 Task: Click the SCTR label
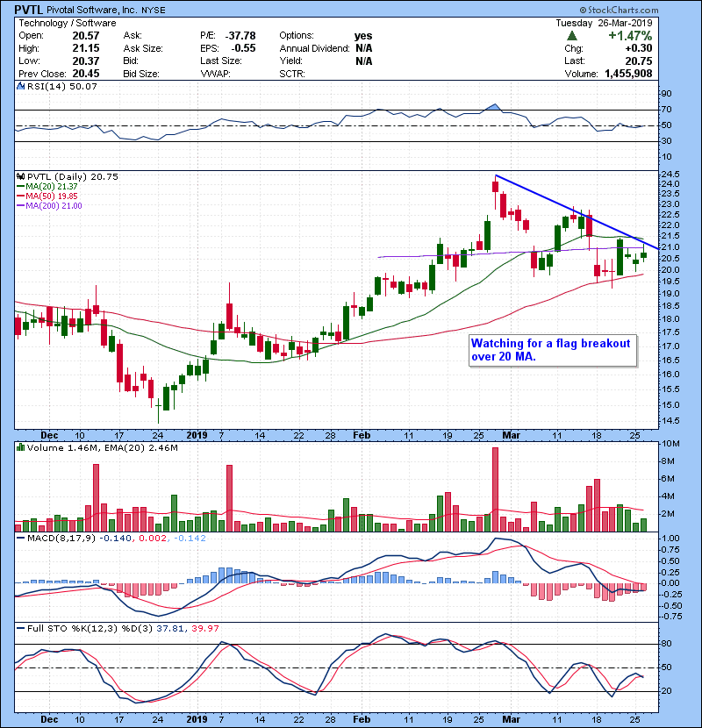tap(292, 74)
